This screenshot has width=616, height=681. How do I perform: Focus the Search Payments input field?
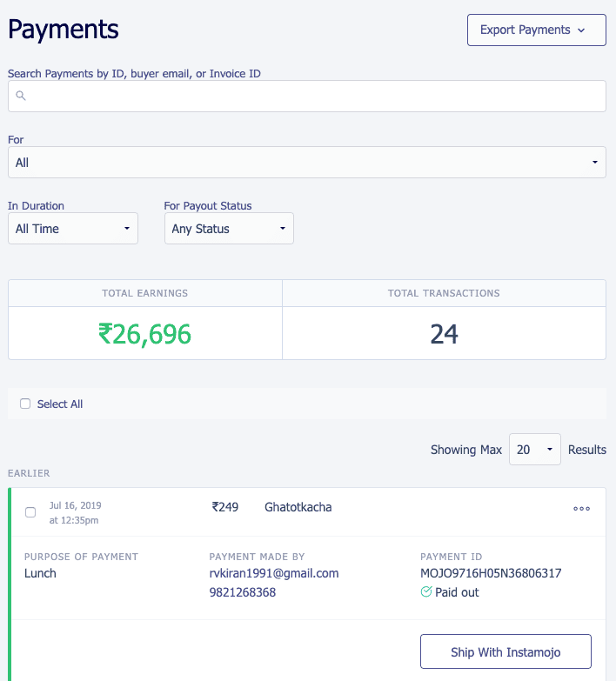click(x=307, y=96)
